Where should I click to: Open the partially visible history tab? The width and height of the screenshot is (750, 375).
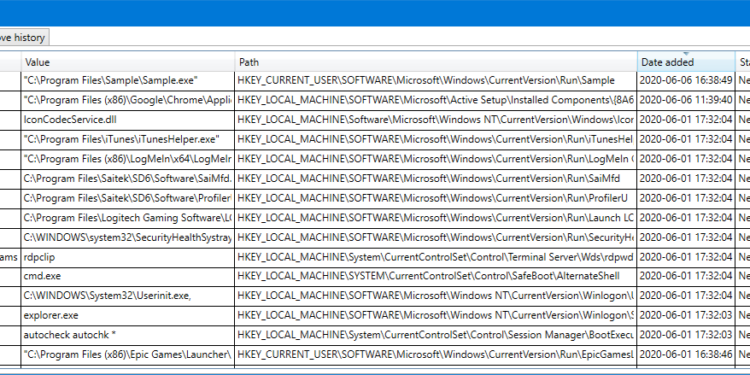(23, 37)
